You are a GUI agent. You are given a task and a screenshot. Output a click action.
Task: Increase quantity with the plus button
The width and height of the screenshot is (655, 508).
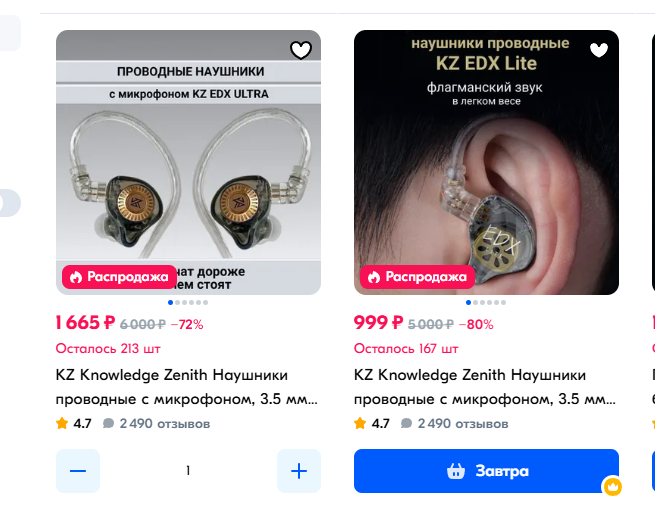point(299,471)
